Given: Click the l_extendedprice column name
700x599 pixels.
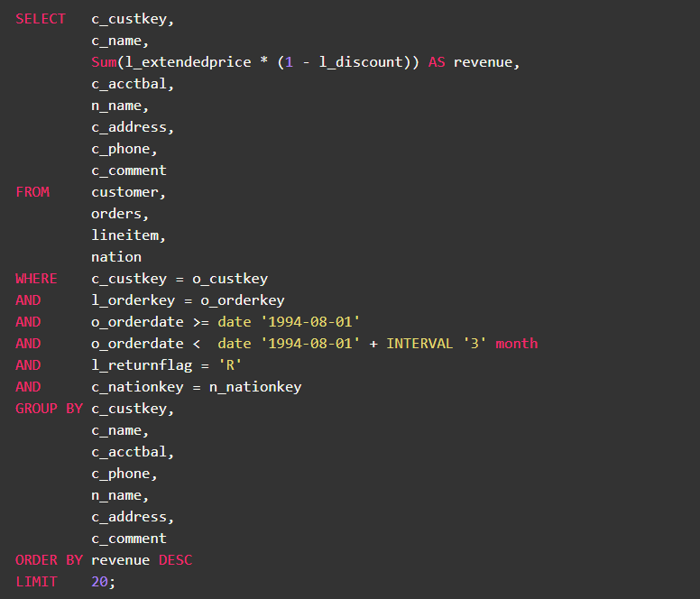Looking at the screenshot, I should tap(188, 62).
